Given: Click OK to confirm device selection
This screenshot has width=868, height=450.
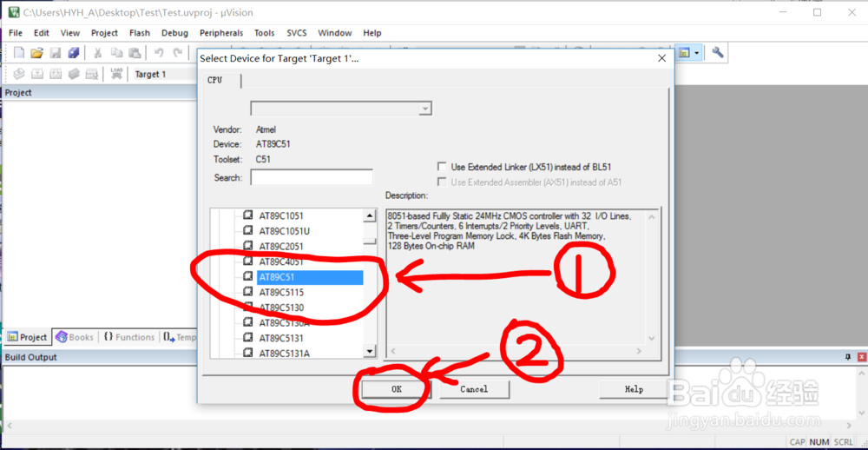Looking at the screenshot, I should (397, 389).
